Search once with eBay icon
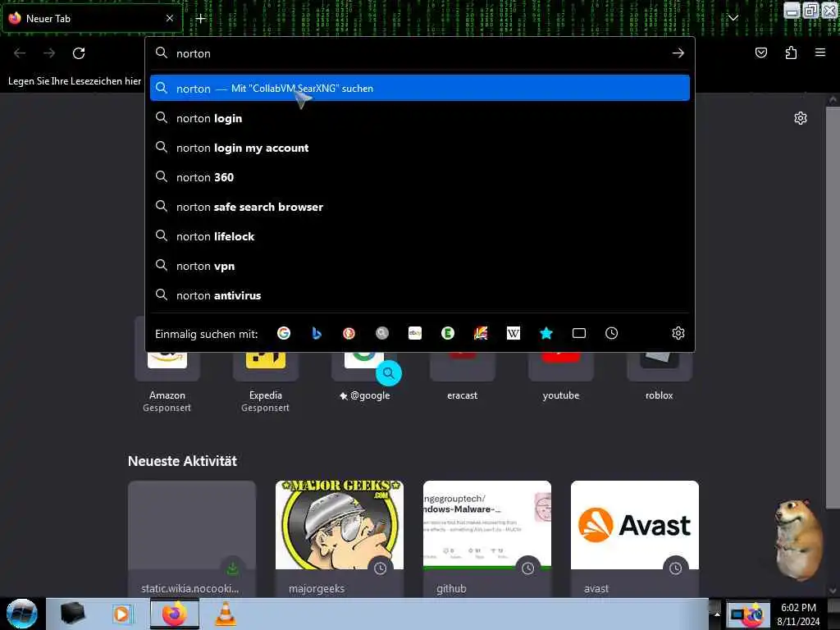Image resolution: width=840 pixels, height=630 pixels. pyautogui.click(x=414, y=333)
